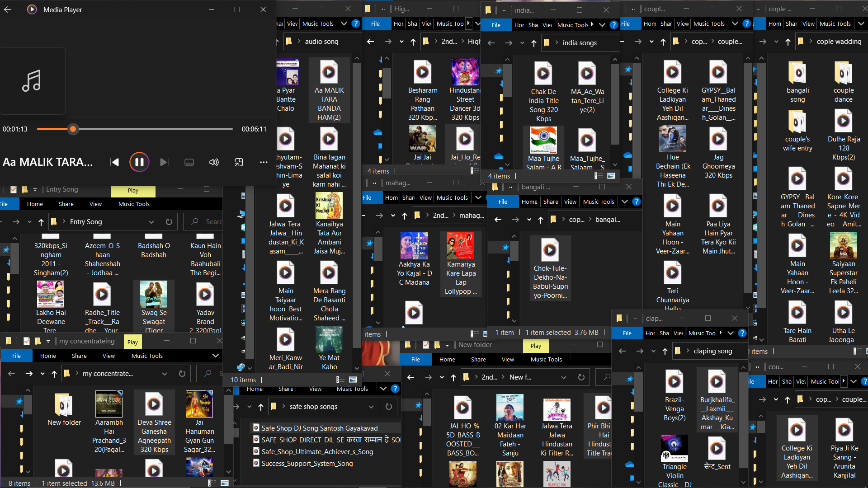Expand ribbon in my concentrateing window

[x=216, y=356]
